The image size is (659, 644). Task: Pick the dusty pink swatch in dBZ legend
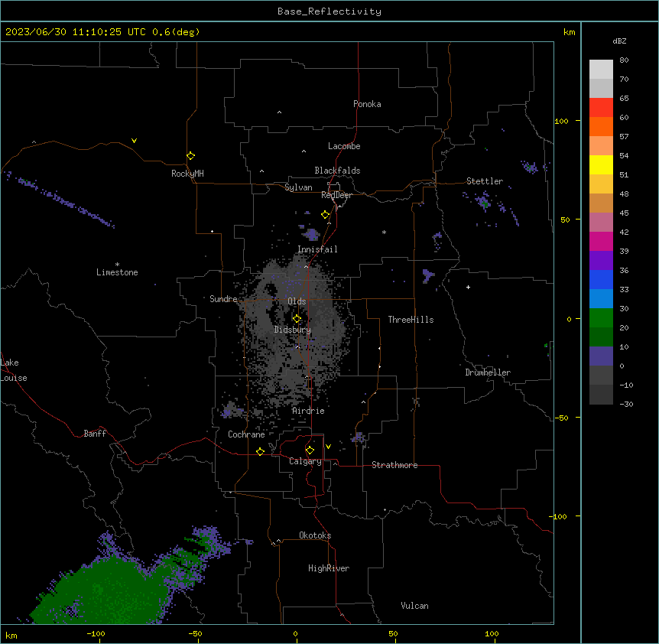(x=601, y=223)
